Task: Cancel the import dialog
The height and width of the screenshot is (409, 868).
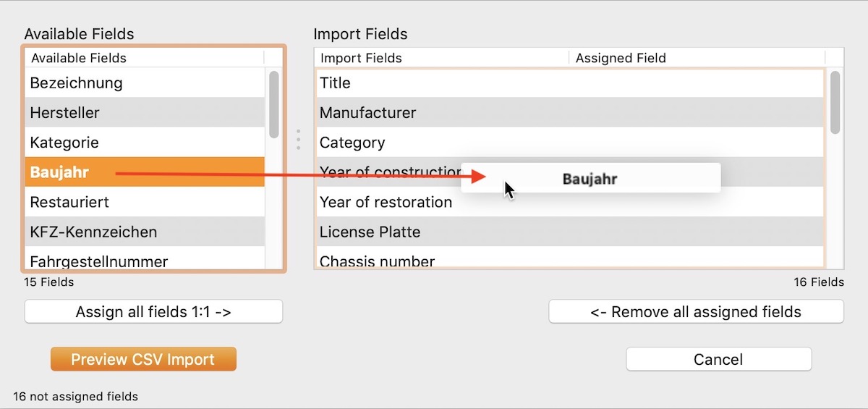Action: (718, 359)
